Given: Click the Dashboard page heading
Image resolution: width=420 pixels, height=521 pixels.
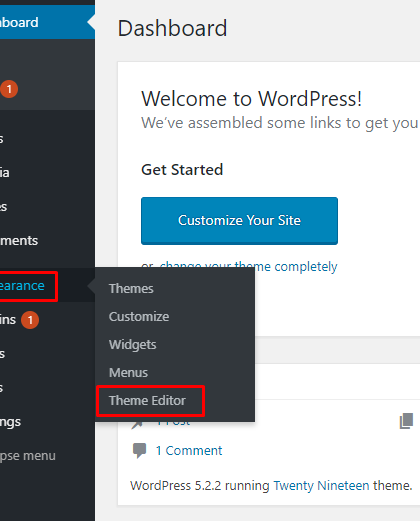Looking at the screenshot, I should (x=172, y=28).
